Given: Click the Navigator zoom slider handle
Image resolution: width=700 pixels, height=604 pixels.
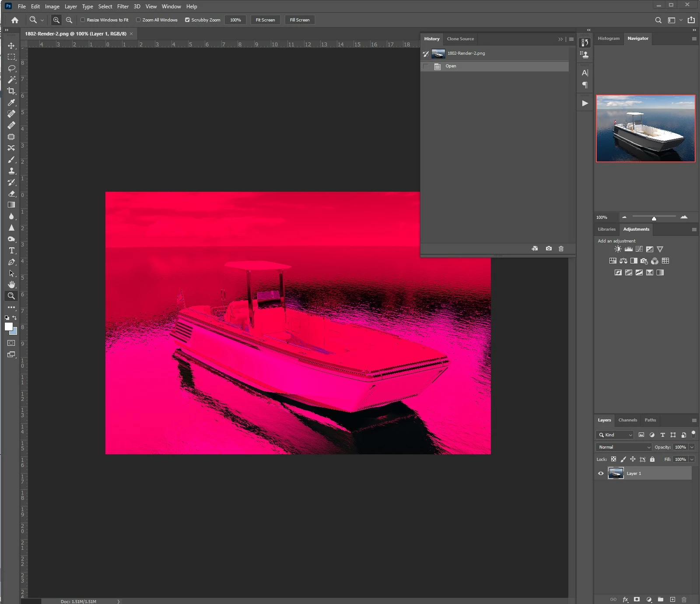Looking at the screenshot, I should click(x=654, y=218).
